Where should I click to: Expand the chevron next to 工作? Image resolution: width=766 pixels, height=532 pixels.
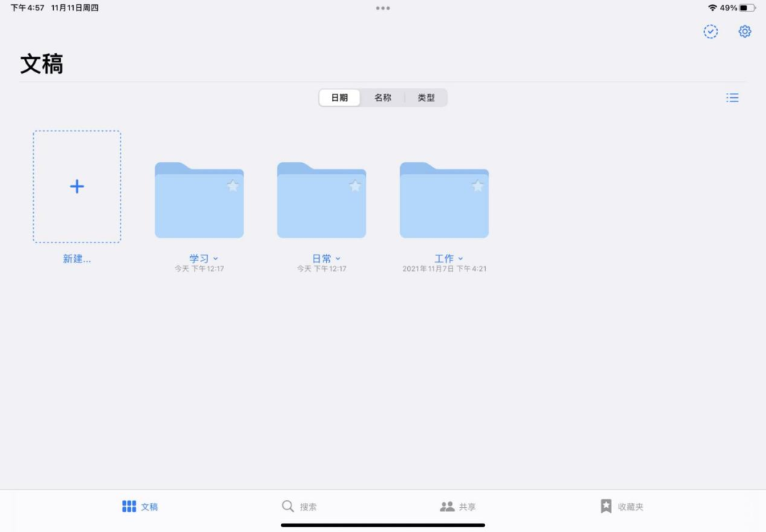coord(460,259)
